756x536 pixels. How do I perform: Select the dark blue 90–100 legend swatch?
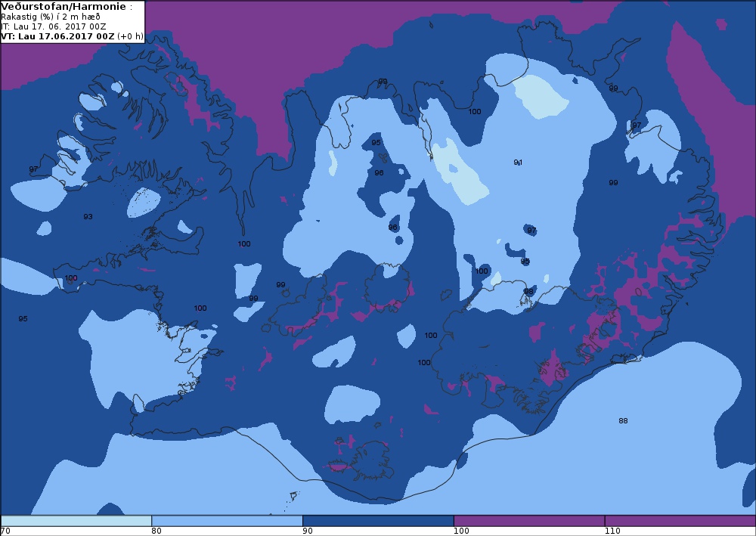(378, 521)
